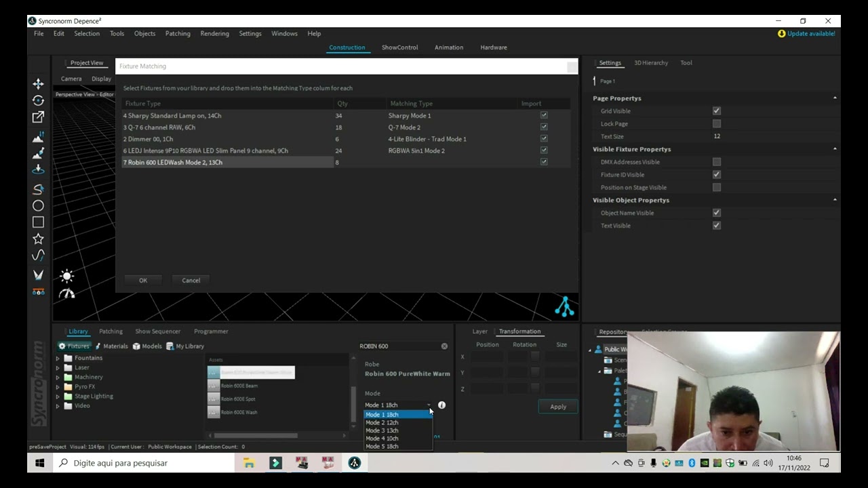868x488 pixels.
Task: Select the terrain paint brush tool
Action: [38, 153]
